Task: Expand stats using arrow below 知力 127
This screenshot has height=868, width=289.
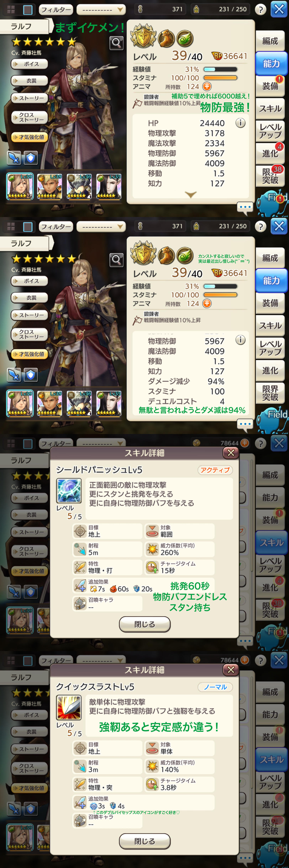Action: point(191,195)
